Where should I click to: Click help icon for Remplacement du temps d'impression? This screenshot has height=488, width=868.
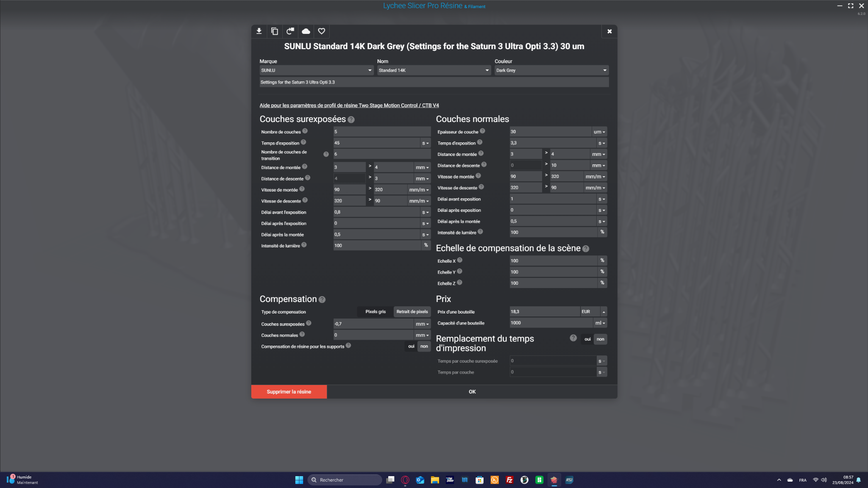point(573,338)
